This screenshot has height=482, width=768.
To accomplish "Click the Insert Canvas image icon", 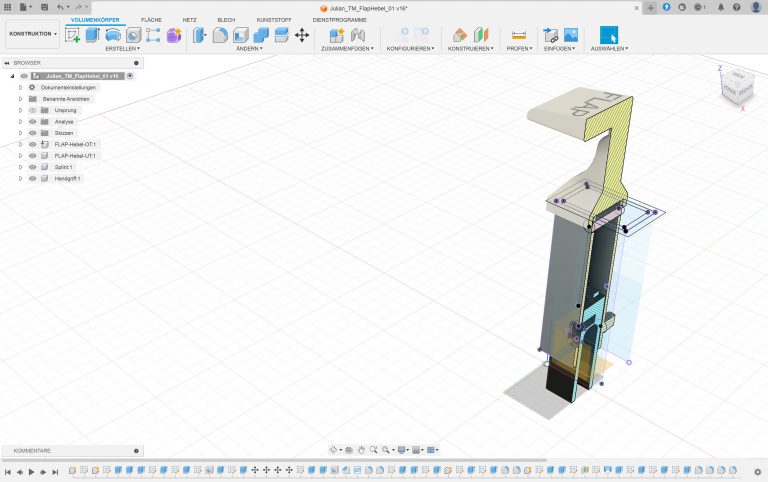I will coord(571,35).
